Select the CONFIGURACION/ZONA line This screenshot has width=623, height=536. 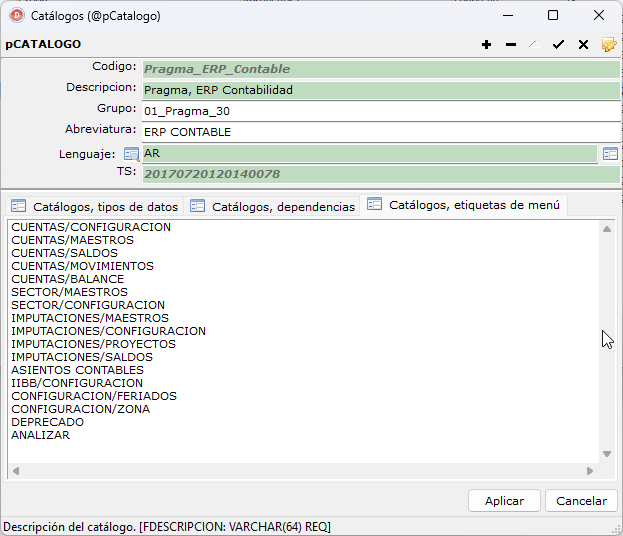(x=81, y=409)
